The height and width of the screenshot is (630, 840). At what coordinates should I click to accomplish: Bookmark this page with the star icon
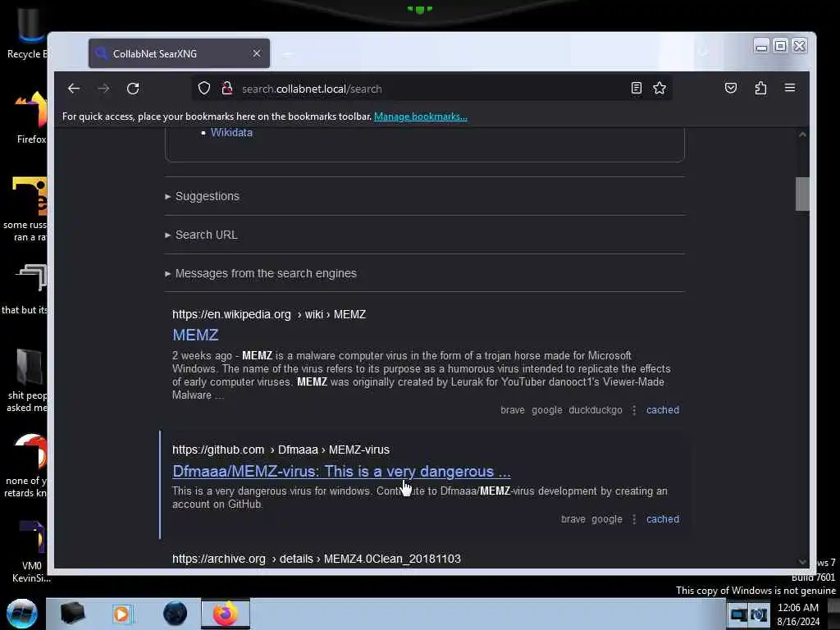660,88
